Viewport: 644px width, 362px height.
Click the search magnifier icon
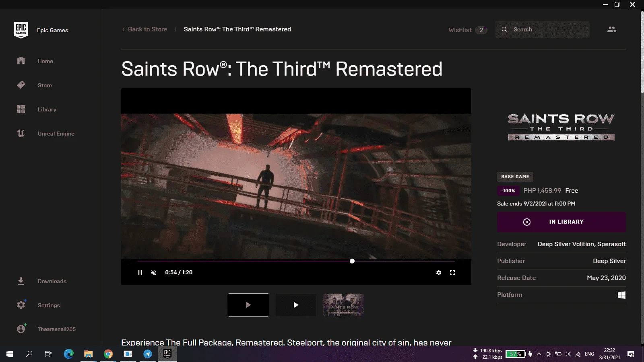tap(504, 29)
